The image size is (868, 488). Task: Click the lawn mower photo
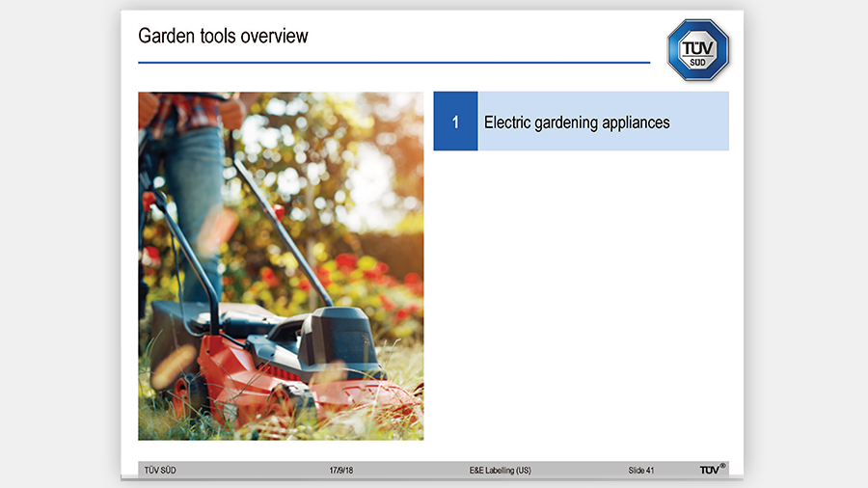281,266
